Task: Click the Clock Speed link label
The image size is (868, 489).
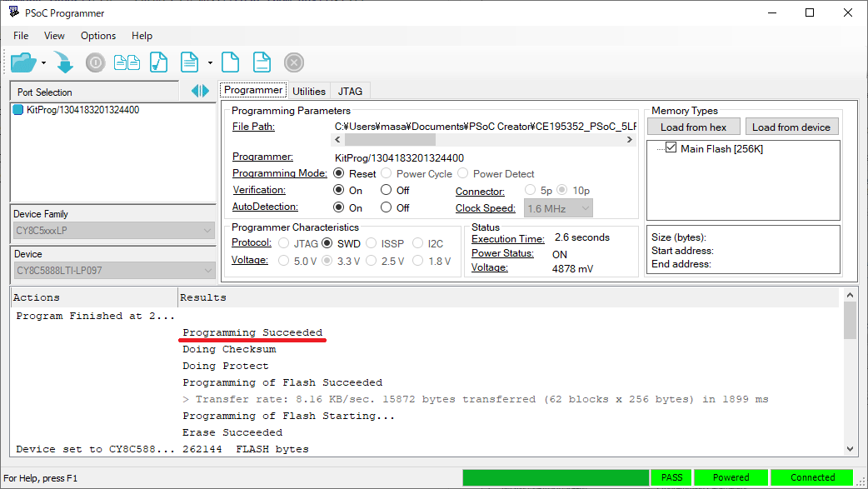Action: click(485, 208)
